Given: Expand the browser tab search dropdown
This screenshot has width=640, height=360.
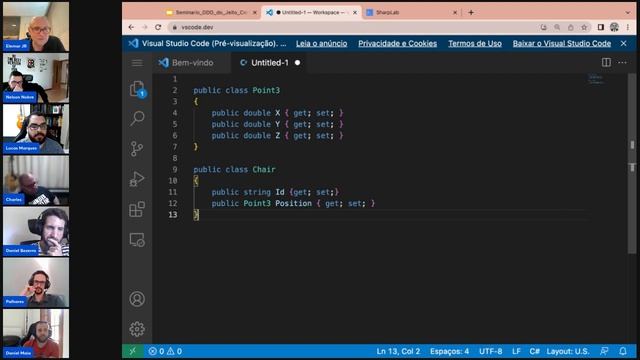Looking at the screenshot, I should pos(628,12).
